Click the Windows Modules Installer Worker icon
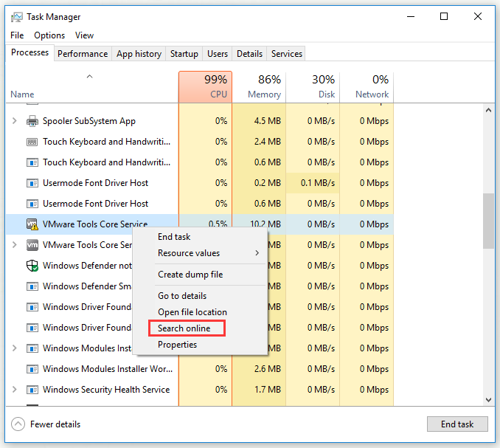500x448 pixels. click(32, 369)
